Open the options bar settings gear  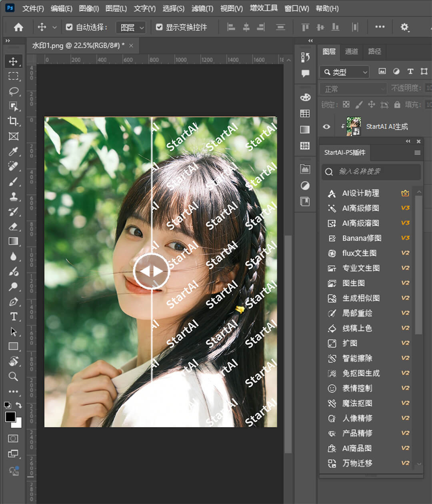[x=404, y=27]
